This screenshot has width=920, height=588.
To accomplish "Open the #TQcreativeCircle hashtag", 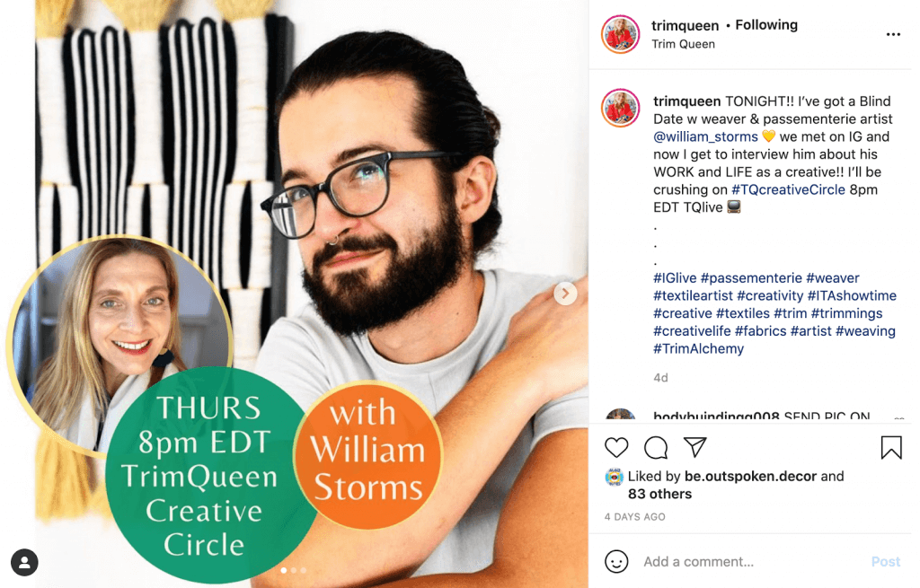I will point(788,189).
